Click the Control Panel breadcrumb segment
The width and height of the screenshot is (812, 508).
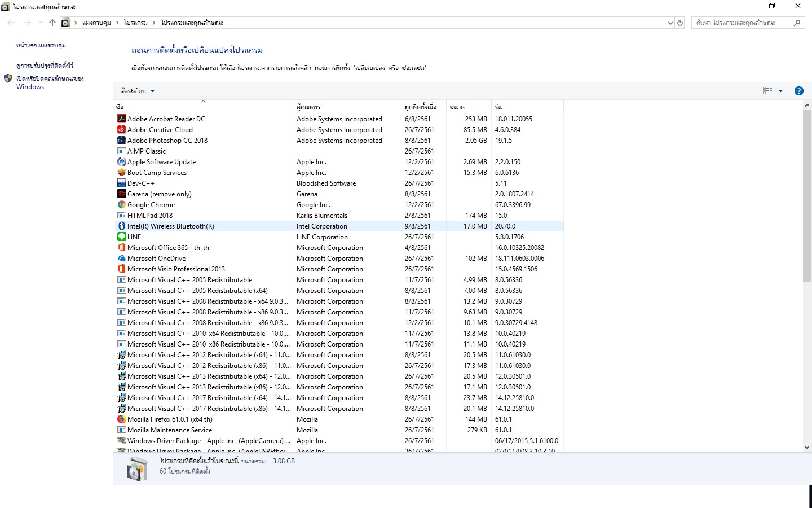pyautogui.click(x=96, y=23)
